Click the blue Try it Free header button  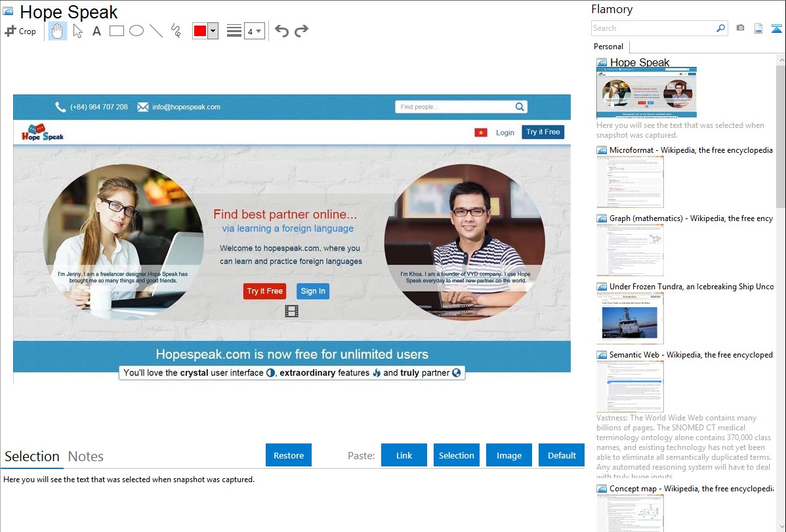(x=543, y=132)
